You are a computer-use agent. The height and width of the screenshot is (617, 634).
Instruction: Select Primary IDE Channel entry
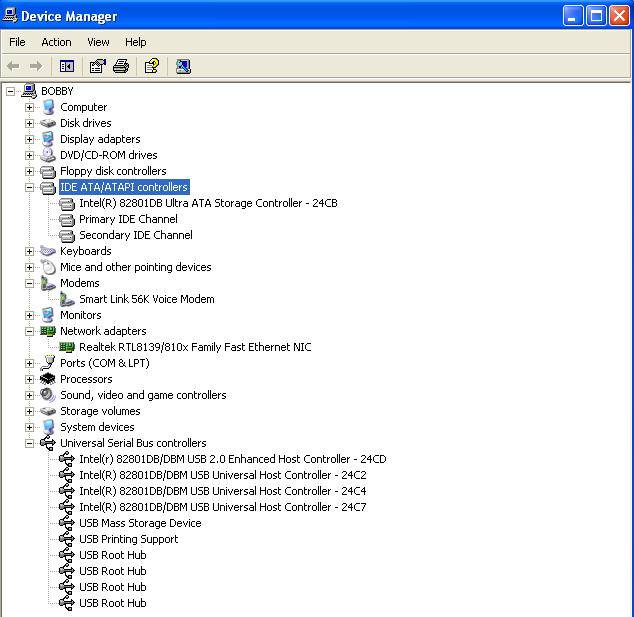tap(128, 219)
